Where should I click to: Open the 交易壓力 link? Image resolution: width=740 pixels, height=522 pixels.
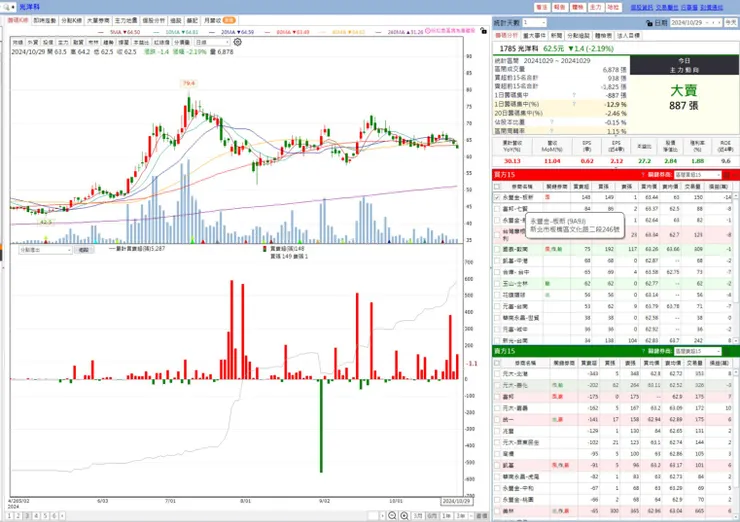[x=667, y=8]
